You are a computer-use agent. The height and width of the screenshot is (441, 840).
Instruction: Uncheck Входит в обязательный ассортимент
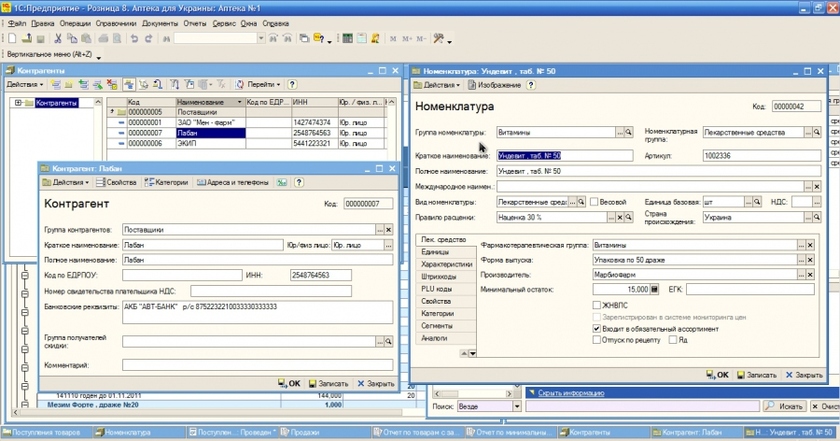[x=596, y=328]
